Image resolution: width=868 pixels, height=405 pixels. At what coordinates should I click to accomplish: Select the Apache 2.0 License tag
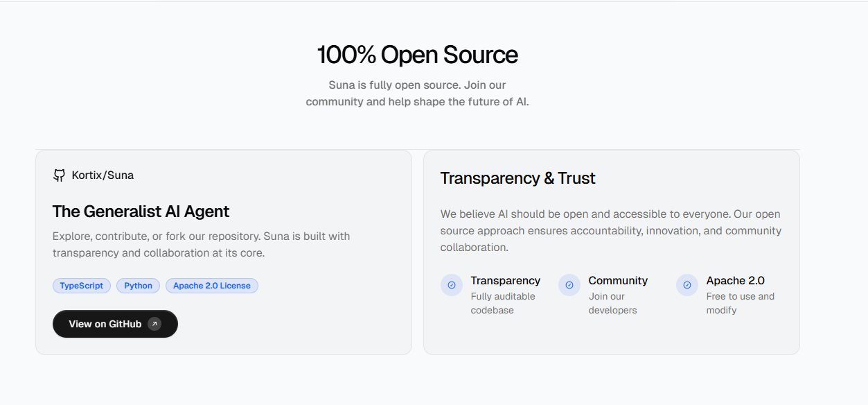click(212, 286)
